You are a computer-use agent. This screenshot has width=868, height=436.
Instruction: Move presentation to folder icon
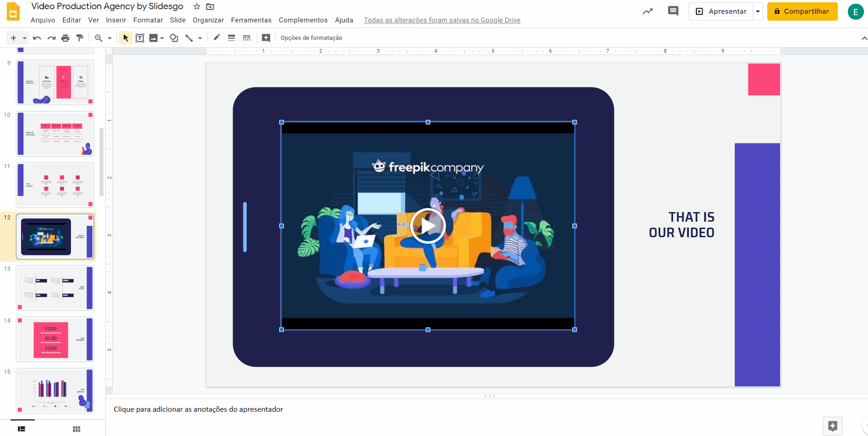point(210,6)
